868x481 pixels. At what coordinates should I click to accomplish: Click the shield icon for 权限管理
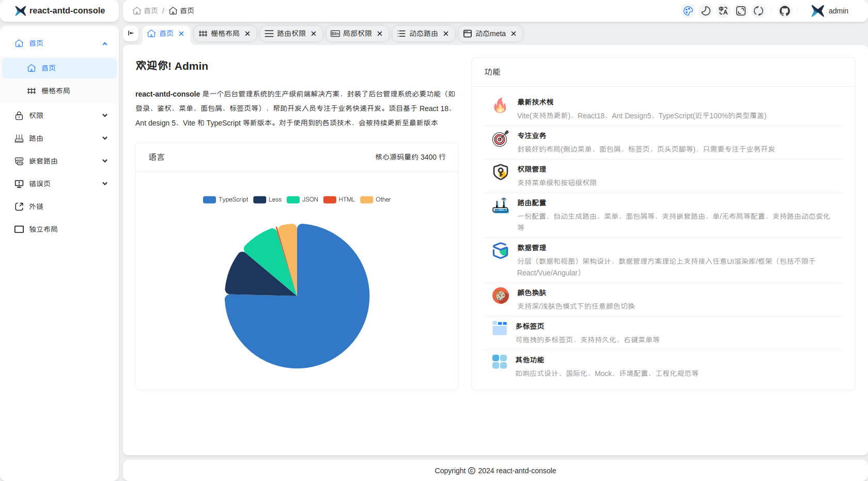pyautogui.click(x=500, y=172)
